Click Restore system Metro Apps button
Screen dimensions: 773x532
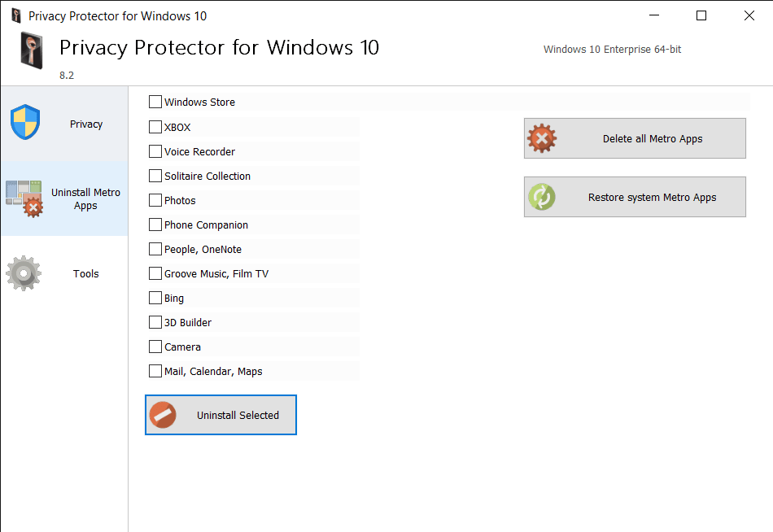click(635, 197)
